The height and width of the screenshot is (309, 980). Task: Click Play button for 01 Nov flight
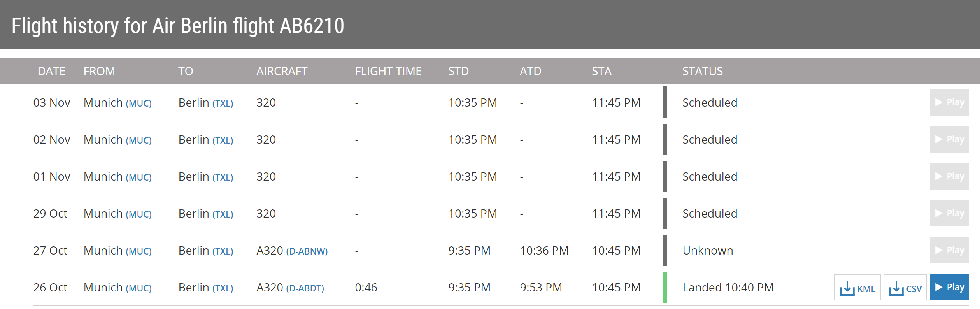point(949,176)
